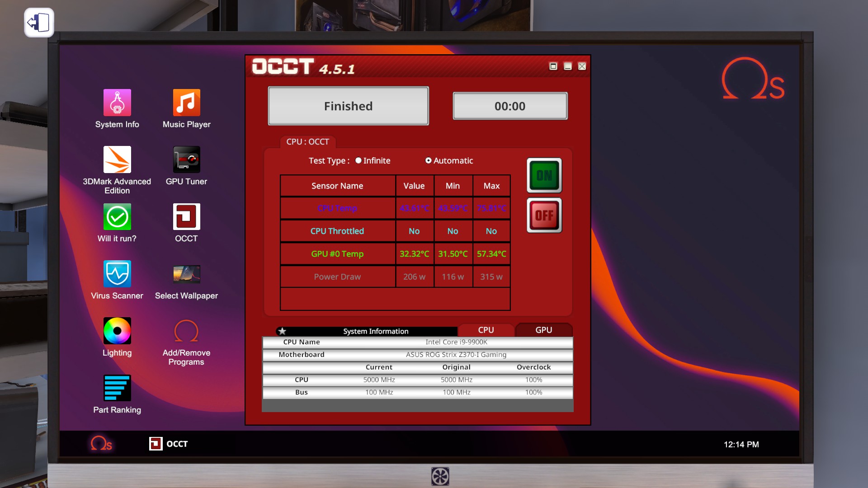Click the Intel Core i9-9900K CPU name
Screen dimensions: 868x488
coord(456,342)
